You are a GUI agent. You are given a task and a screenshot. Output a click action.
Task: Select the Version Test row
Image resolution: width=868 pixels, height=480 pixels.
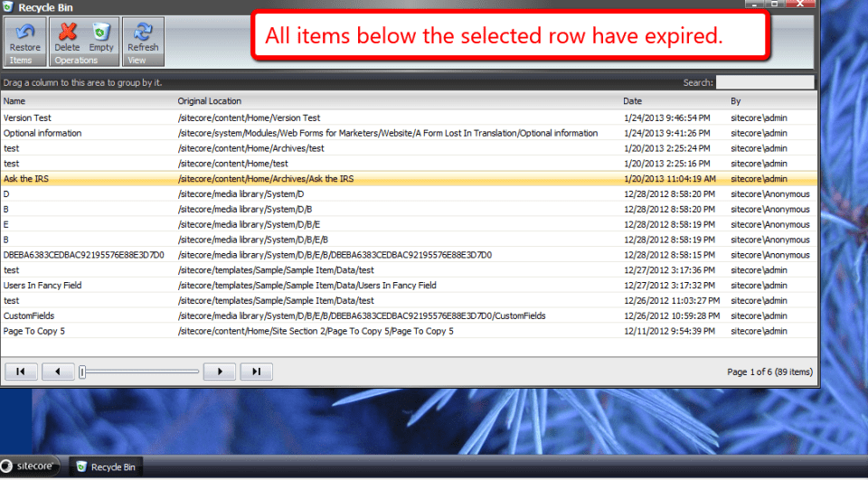coord(27,118)
